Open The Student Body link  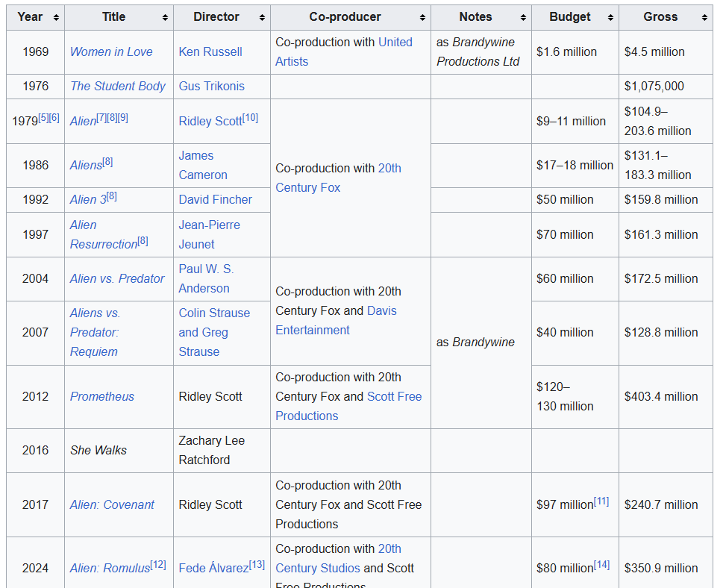point(118,86)
